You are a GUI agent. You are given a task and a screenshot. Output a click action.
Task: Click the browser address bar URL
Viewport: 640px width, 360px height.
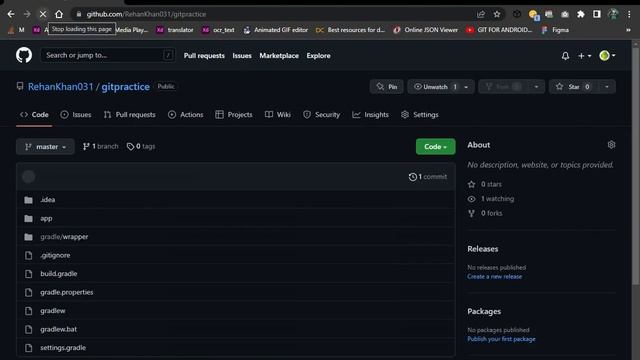(x=146, y=14)
